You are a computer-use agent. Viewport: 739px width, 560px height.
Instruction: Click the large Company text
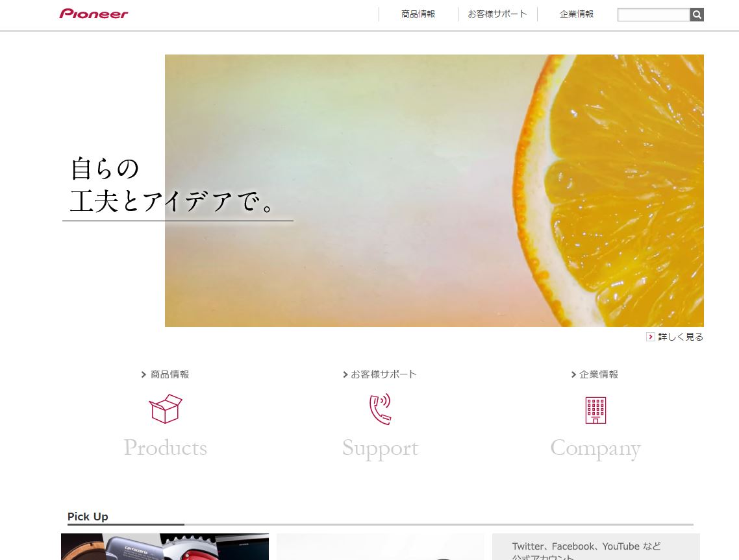(595, 448)
